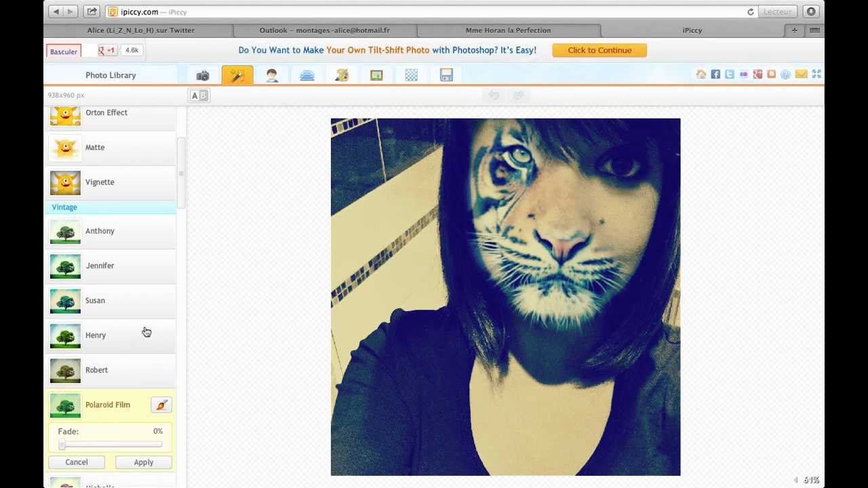868x488 pixels.
Task: Toggle fullscreen with the expand icon
Action: [816, 75]
